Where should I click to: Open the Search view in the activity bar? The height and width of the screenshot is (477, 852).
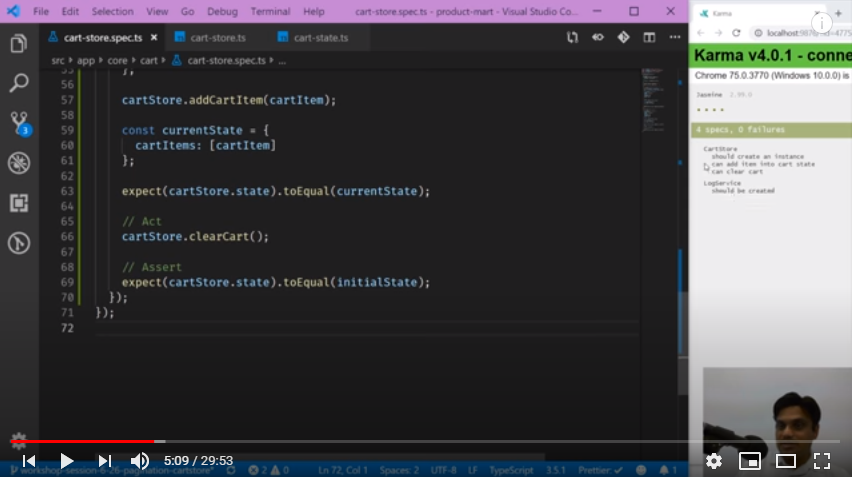pos(18,82)
